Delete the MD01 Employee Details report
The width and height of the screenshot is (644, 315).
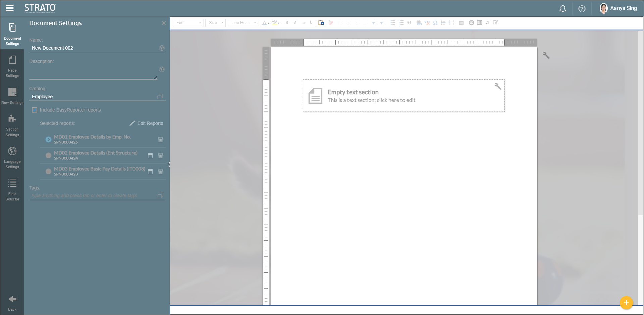click(x=160, y=139)
